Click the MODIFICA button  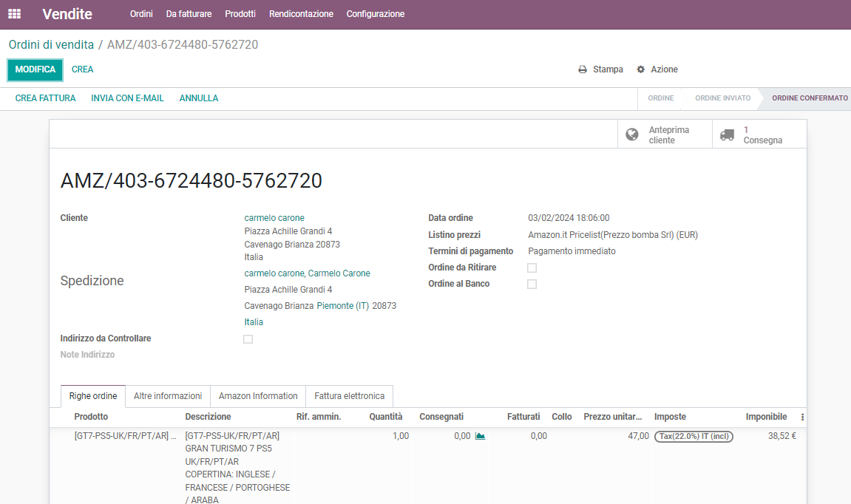click(35, 70)
